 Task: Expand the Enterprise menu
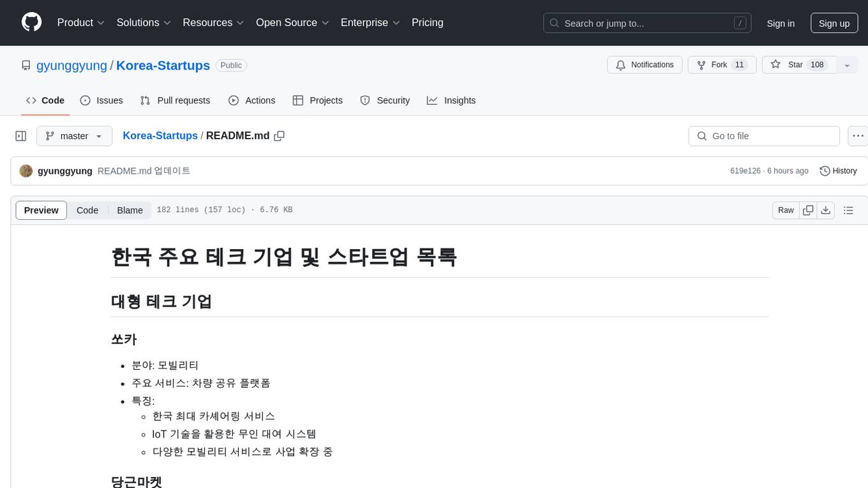(x=370, y=22)
